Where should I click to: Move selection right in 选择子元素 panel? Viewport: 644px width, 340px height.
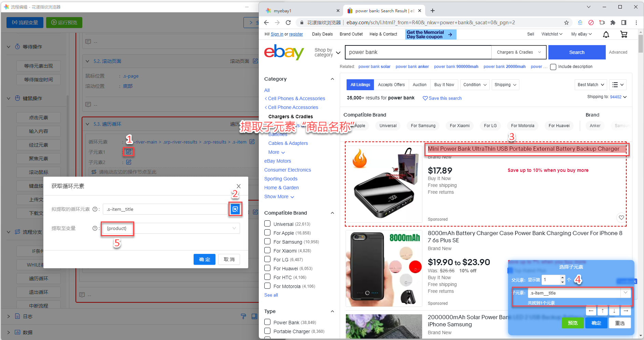pos(626,311)
